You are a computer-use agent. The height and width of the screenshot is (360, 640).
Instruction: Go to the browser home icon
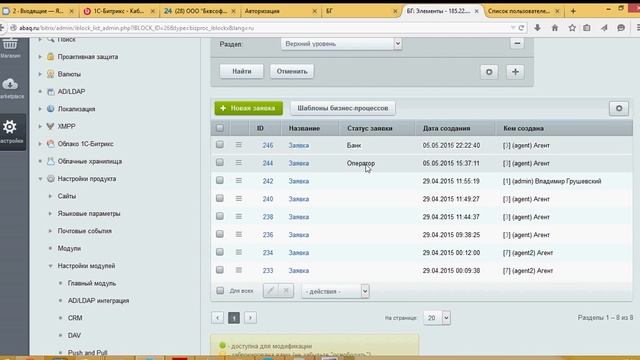[x=555, y=28]
